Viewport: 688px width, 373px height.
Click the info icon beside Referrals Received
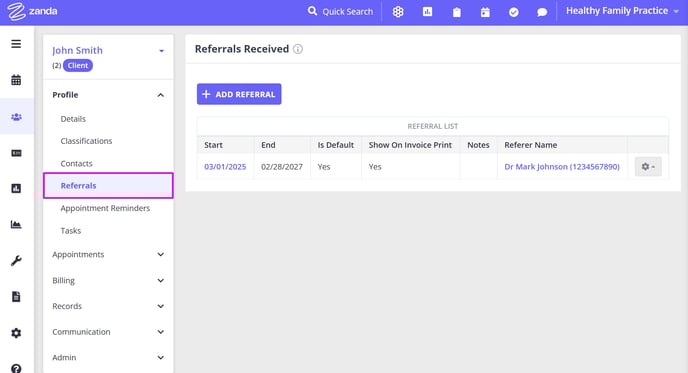pos(298,49)
